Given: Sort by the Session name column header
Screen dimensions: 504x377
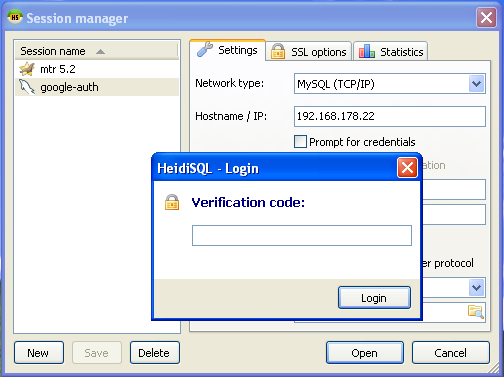Looking at the screenshot, I should 96,51.
